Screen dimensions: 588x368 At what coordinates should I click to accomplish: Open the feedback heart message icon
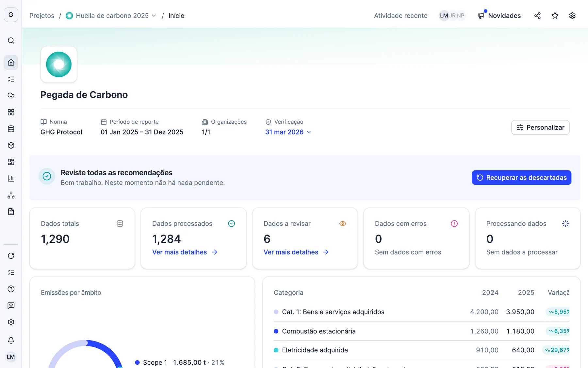click(x=11, y=306)
